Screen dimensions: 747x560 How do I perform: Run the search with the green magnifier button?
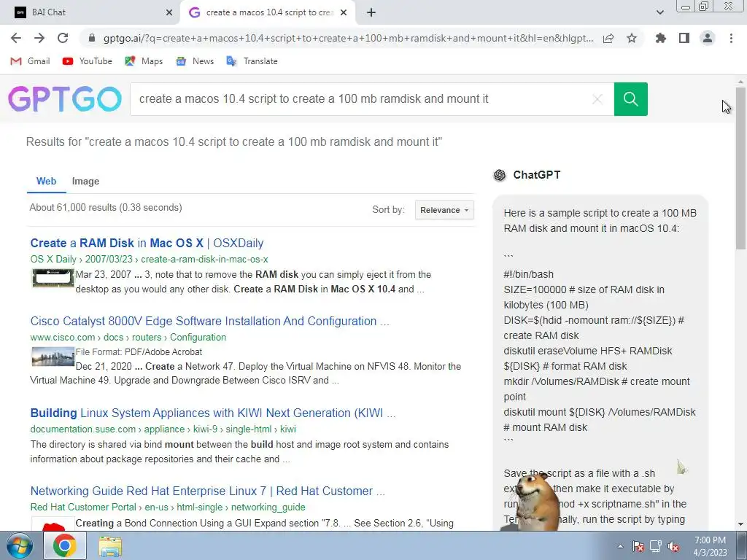(x=631, y=99)
